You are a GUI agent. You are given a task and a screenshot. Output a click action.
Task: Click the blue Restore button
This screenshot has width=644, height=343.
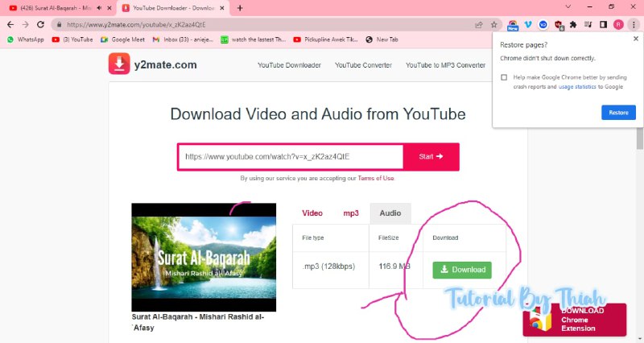[x=618, y=113]
